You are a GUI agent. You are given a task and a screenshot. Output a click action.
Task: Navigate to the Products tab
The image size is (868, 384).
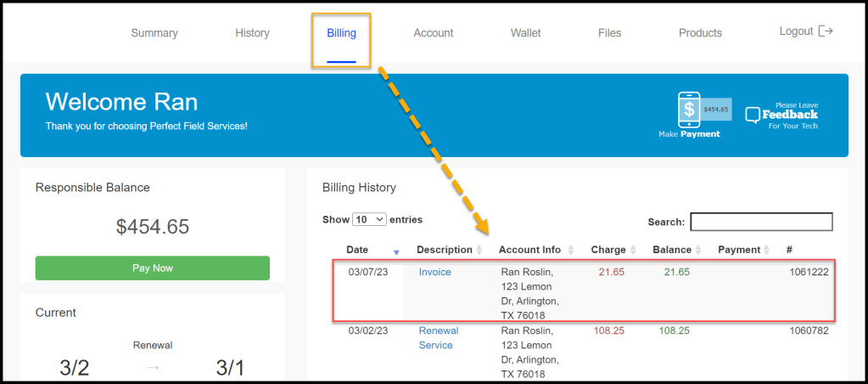point(700,33)
